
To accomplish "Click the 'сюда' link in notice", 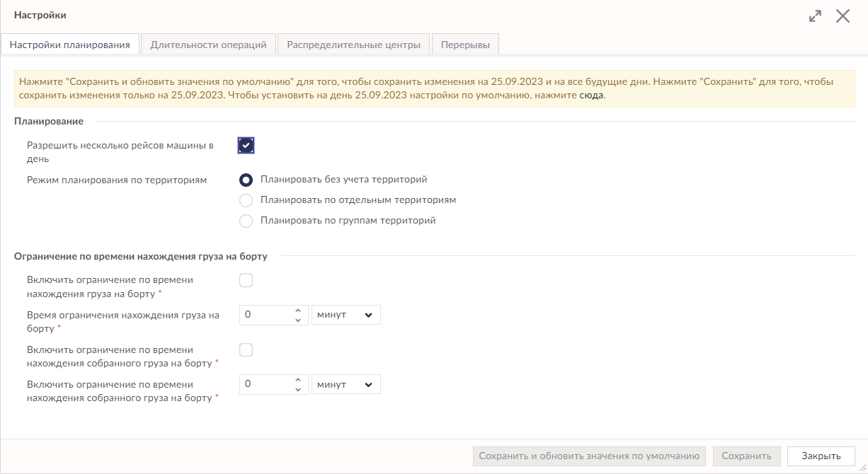I will coord(592,95).
